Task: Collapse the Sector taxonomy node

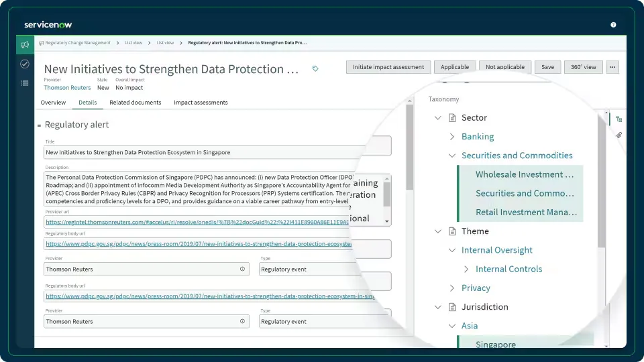Action: [x=438, y=118]
